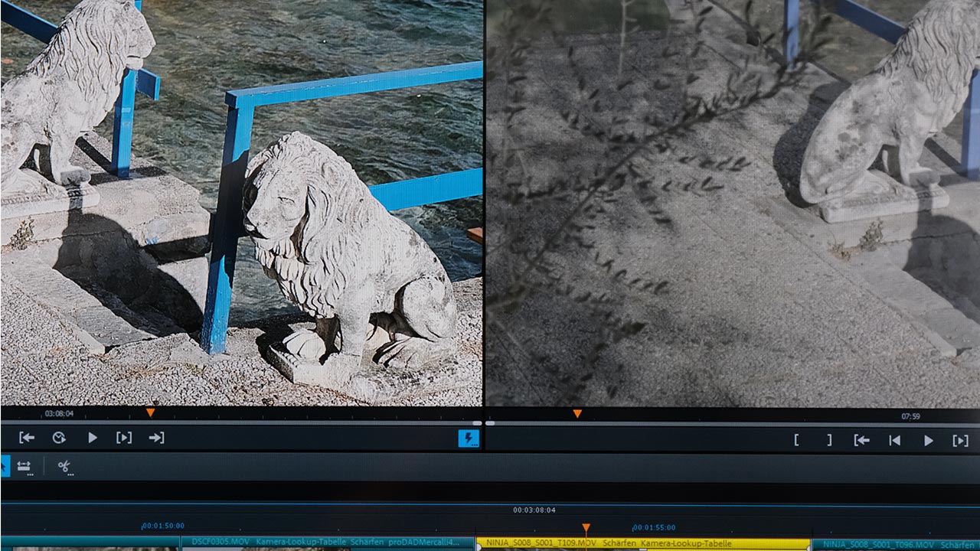Screen dimensions: 980x551
Task: Click the orange playhead marker on timeline ruler
Action: point(586,528)
